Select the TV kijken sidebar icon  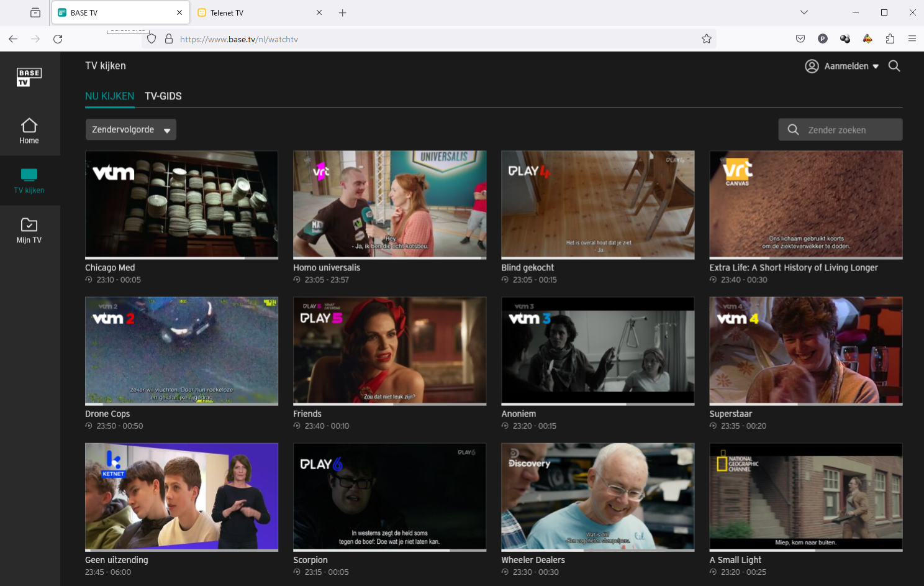29,175
